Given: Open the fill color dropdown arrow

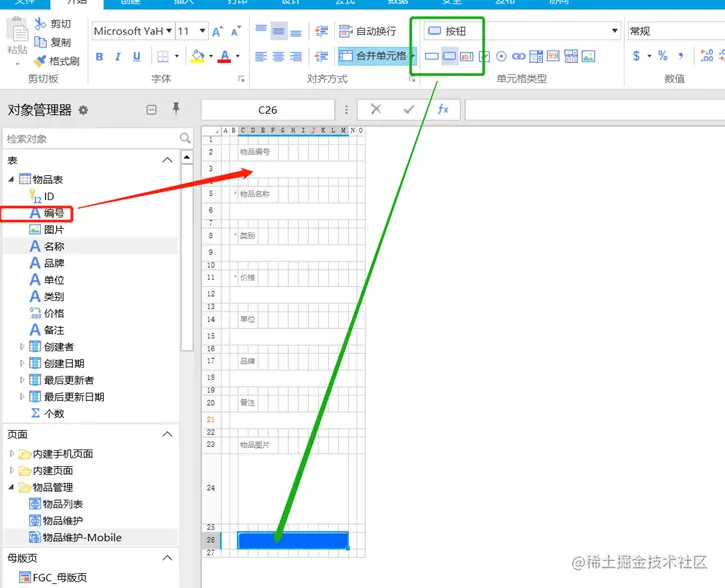Looking at the screenshot, I should [x=211, y=56].
